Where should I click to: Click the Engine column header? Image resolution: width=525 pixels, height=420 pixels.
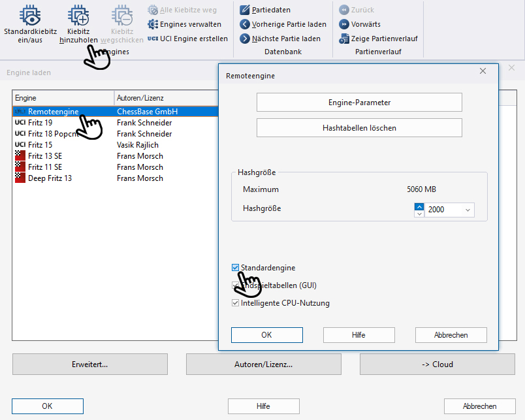click(x=63, y=98)
